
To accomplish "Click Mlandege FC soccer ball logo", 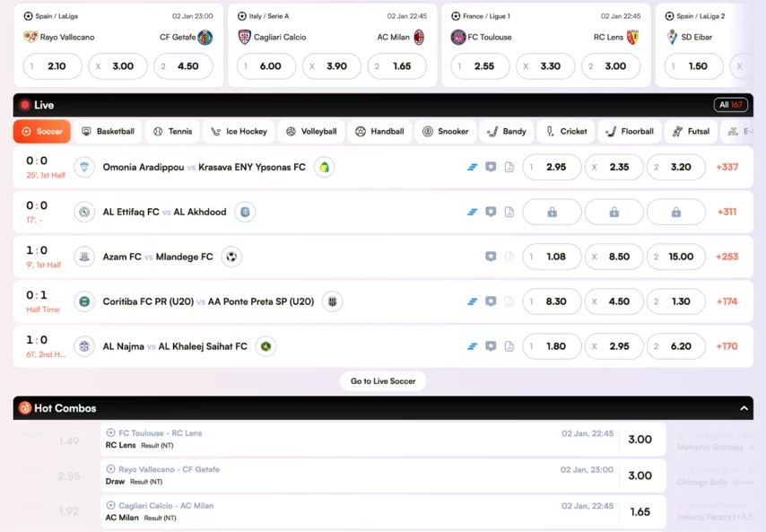I will 231,257.
